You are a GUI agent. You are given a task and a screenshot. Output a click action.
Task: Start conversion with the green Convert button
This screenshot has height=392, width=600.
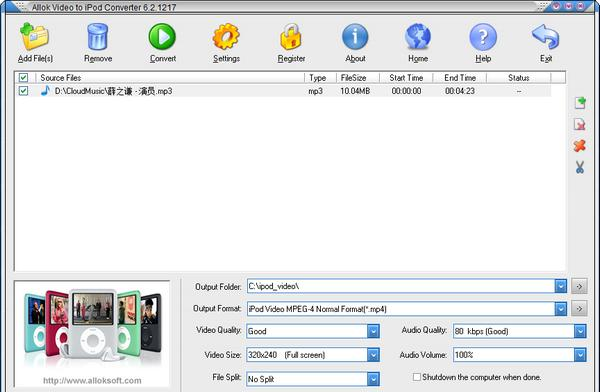162,37
